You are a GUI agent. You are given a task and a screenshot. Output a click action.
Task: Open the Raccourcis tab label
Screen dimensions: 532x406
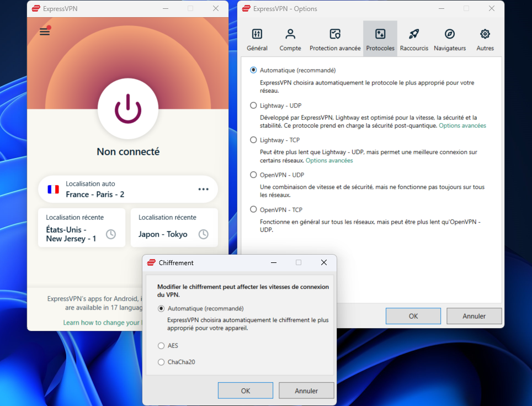[414, 48]
